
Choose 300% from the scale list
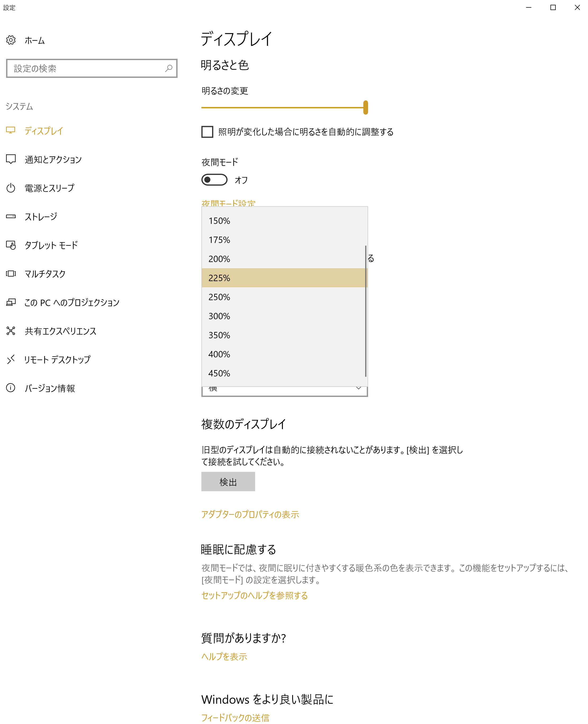219,316
